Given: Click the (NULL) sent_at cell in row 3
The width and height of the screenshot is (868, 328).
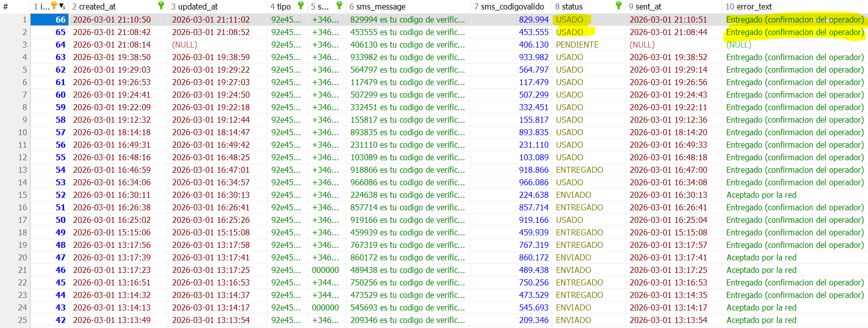Looking at the screenshot, I should point(642,45).
